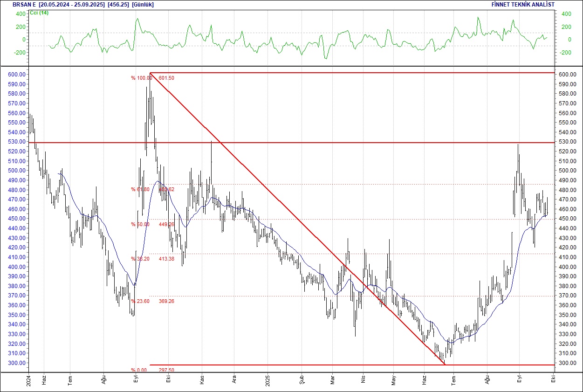This screenshot has height=392, width=583.
Task: Click the Ara month label on time axis
Action: (x=234, y=379)
